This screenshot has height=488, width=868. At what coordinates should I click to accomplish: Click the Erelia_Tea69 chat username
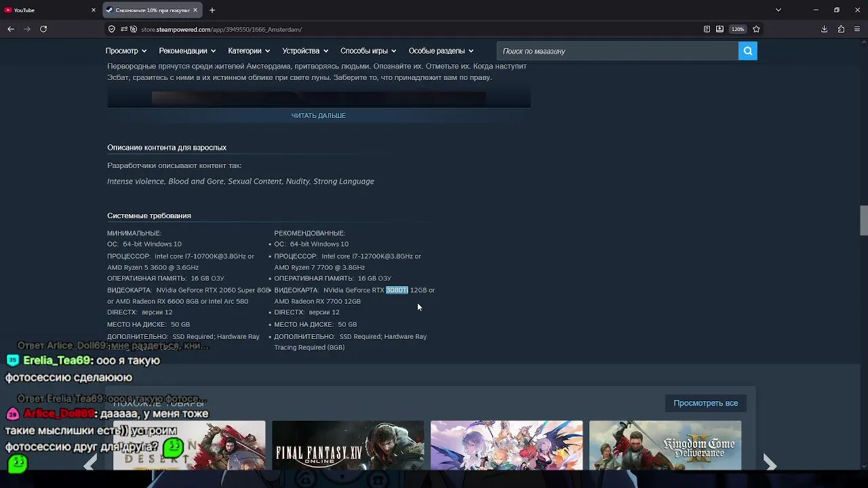click(57, 361)
